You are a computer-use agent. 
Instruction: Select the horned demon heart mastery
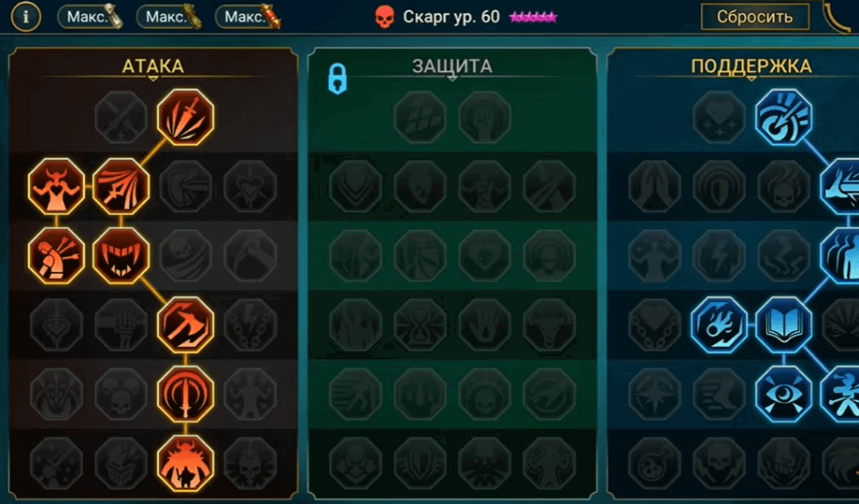click(x=57, y=186)
